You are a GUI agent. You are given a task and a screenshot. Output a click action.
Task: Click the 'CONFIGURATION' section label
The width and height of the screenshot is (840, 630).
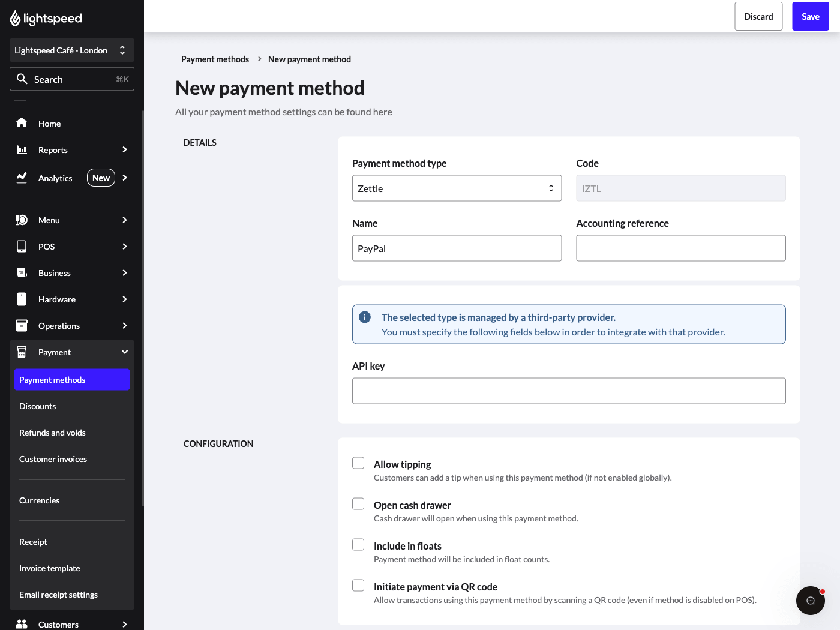click(x=218, y=444)
